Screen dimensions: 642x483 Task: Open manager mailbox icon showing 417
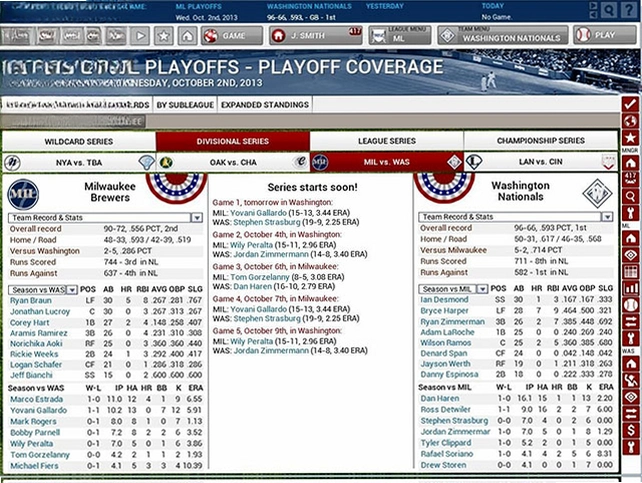(631, 179)
